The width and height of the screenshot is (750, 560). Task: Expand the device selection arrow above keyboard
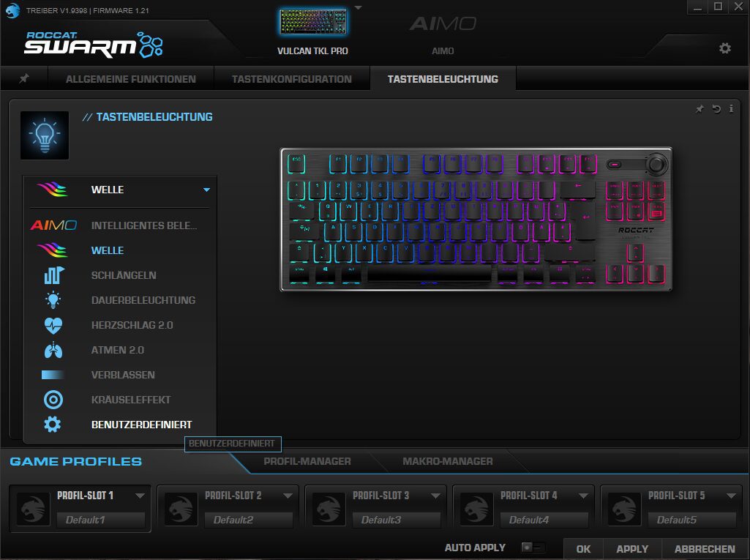358,8
